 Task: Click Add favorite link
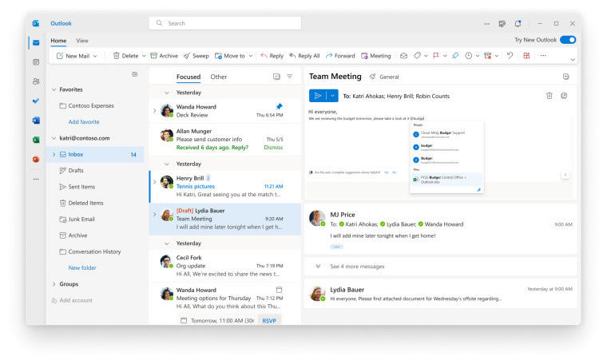tap(84, 122)
